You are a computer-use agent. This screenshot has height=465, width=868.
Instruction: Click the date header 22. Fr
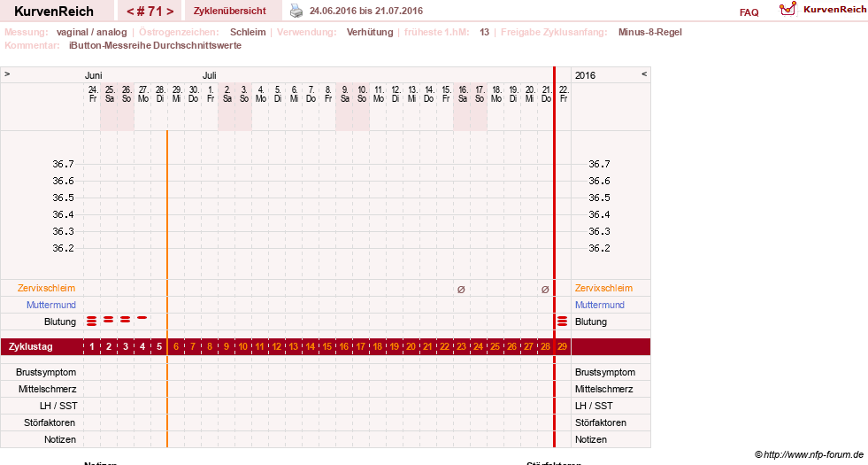[564, 94]
